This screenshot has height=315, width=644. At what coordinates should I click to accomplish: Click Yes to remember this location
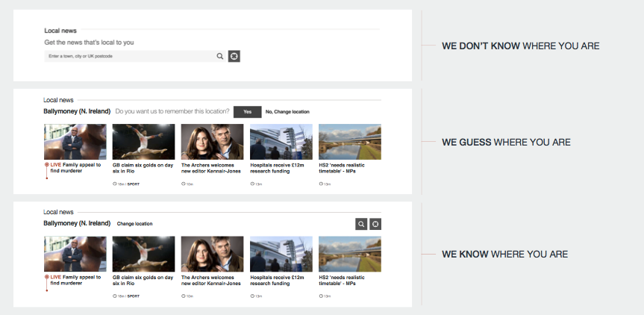[x=247, y=112]
